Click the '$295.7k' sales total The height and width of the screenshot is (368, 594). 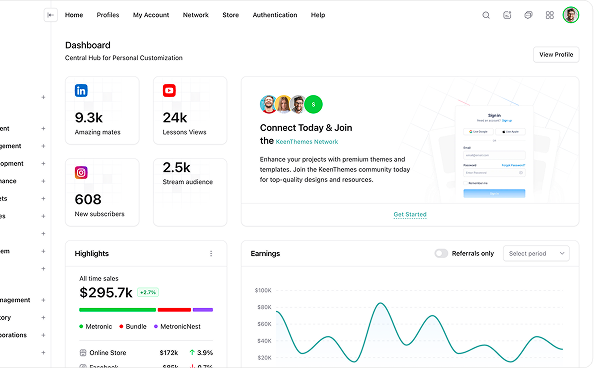coord(106,293)
